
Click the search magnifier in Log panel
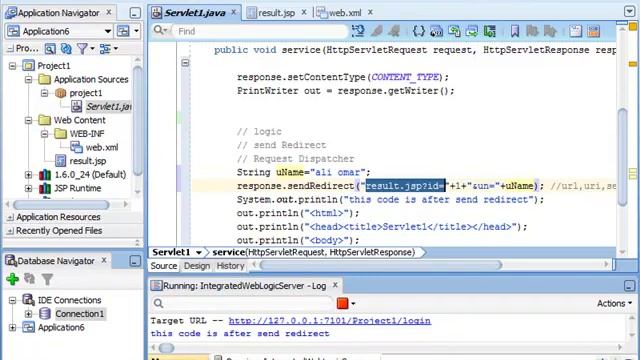click(158, 303)
